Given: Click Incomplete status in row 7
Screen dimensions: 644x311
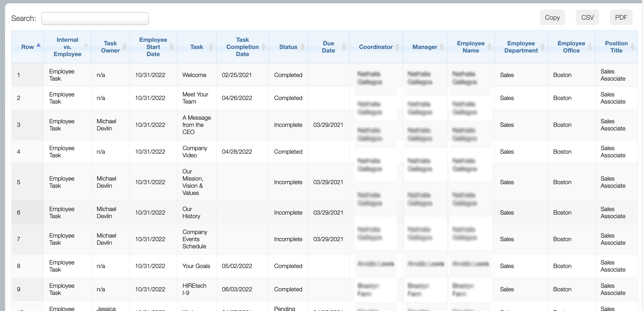Looking at the screenshot, I should point(288,239).
